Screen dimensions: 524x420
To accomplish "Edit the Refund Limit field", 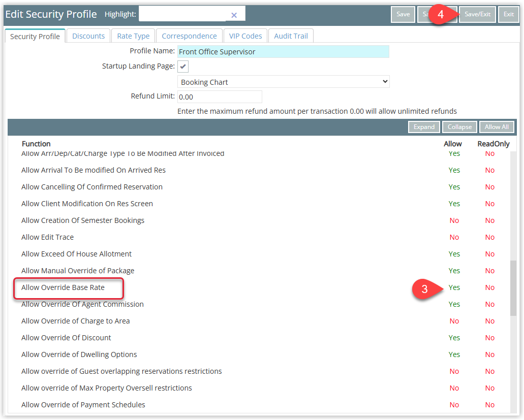I will point(220,97).
